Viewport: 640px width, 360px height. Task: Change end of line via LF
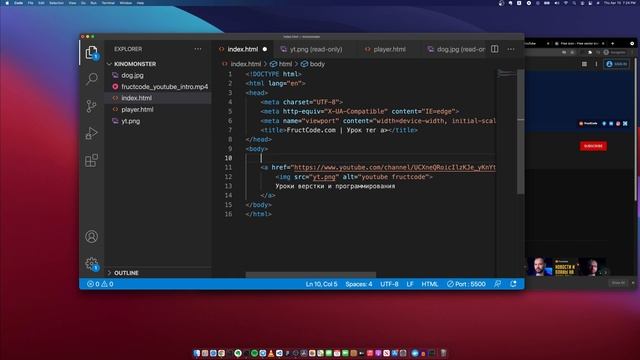point(410,284)
